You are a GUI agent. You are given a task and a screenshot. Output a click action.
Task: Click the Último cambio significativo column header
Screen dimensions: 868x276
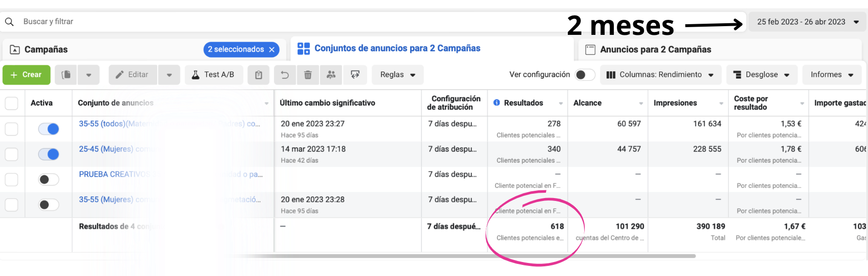pos(327,103)
